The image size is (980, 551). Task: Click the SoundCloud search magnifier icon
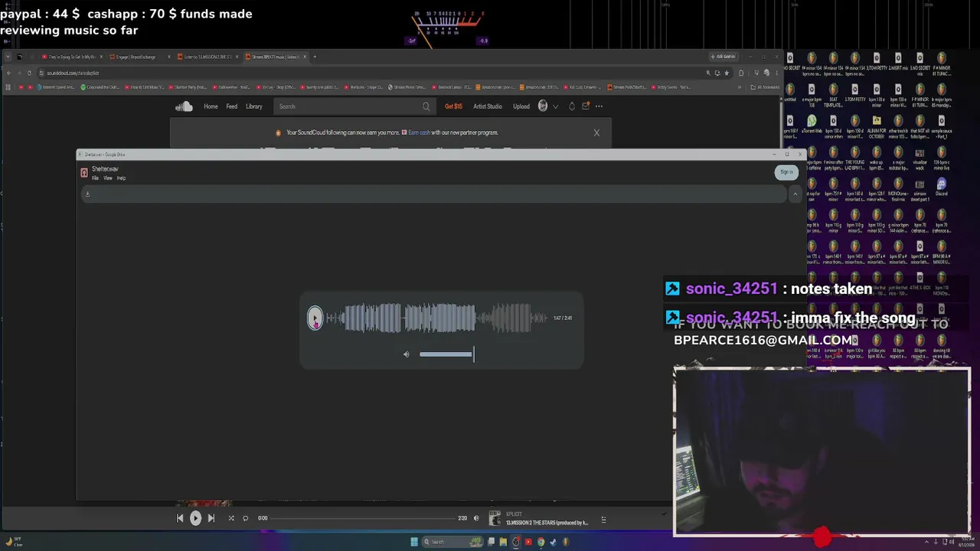(x=426, y=106)
